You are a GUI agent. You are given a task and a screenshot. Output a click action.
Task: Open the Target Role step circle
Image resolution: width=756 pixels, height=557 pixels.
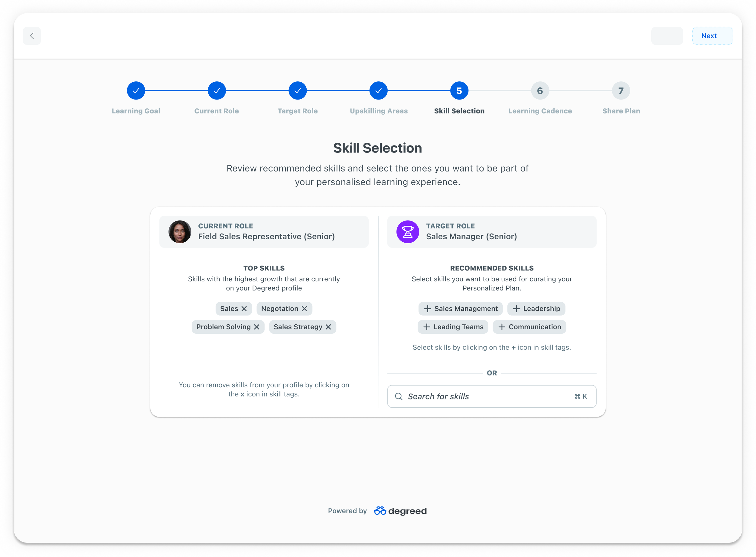coord(298,91)
